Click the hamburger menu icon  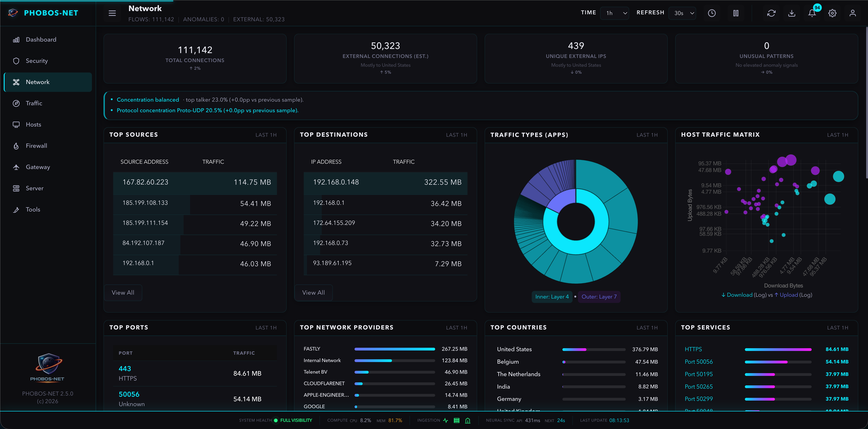click(x=112, y=13)
